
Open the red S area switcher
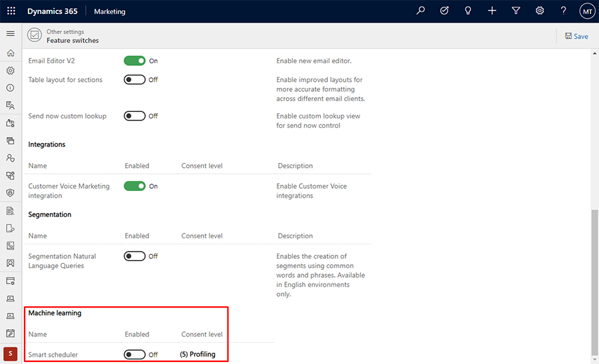click(x=10, y=354)
